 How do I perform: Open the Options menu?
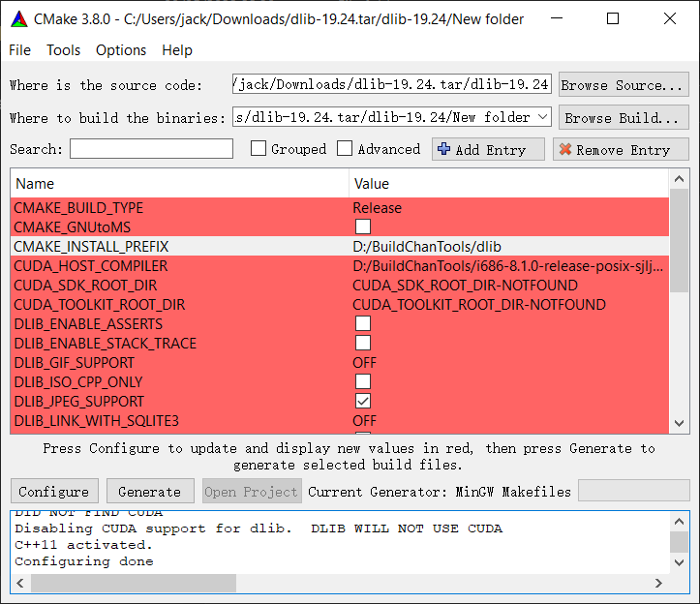(x=121, y=50)
